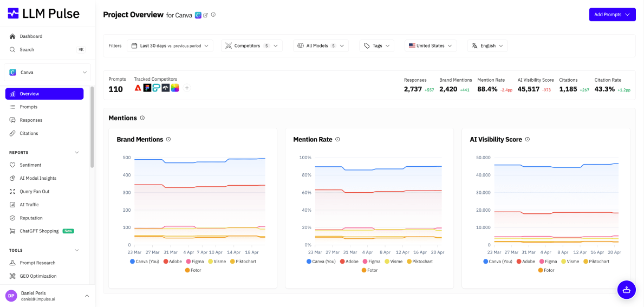Open ChatGPT Shopping link in sidebar
The width and height of the screenshot is (644, 307).
[x=39, y=231]
